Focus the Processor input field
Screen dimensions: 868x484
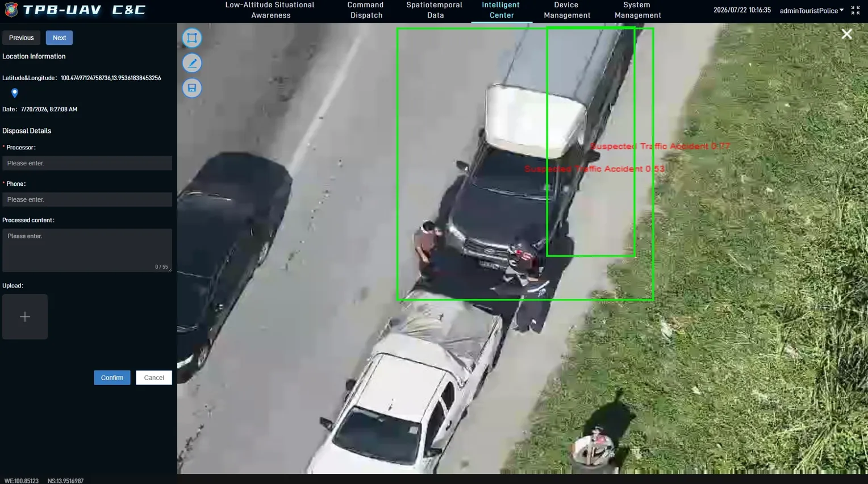(x=87, y=163)
